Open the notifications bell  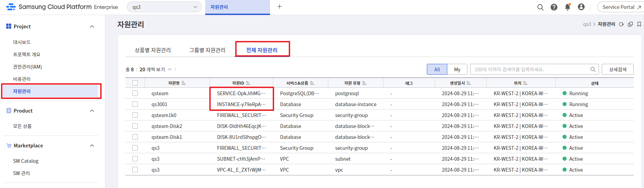click(x=568, y=7)
